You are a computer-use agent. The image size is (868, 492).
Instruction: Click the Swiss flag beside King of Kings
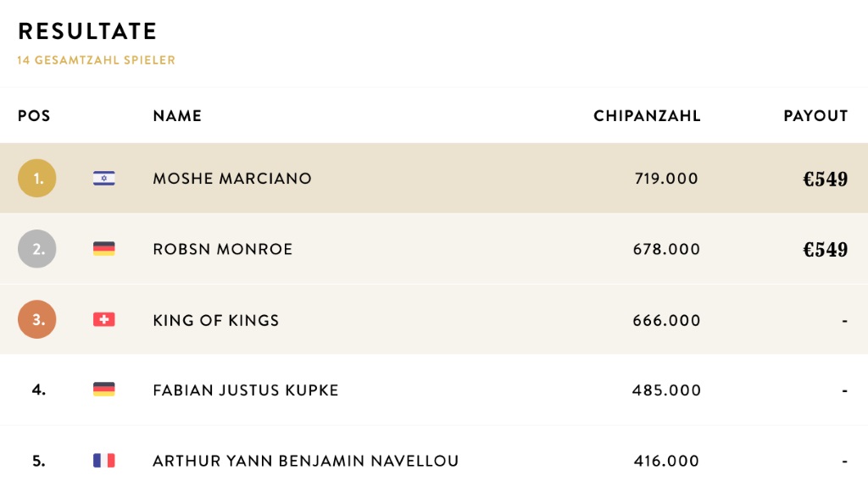coord(104,319)
